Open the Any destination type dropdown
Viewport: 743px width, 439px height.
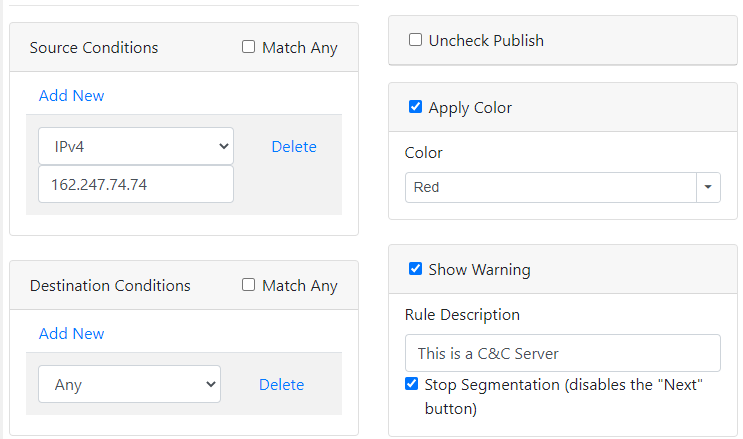(x=129, y=384)
